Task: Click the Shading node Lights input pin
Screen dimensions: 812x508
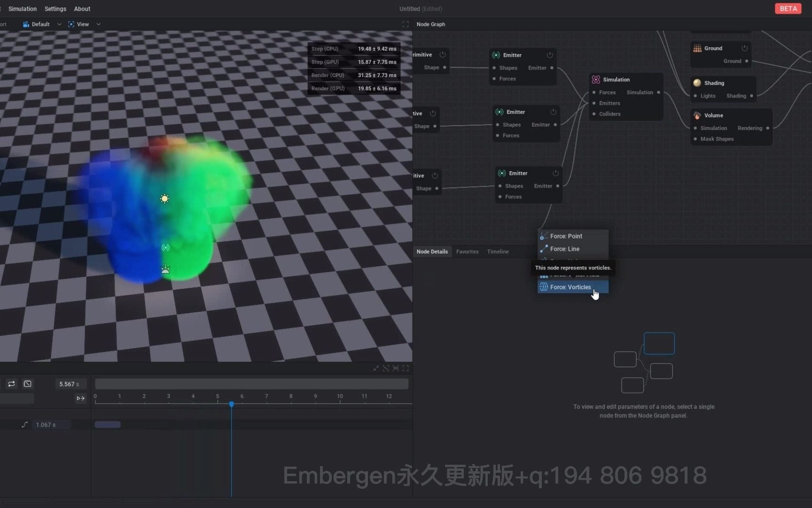Action: point(695,96)
